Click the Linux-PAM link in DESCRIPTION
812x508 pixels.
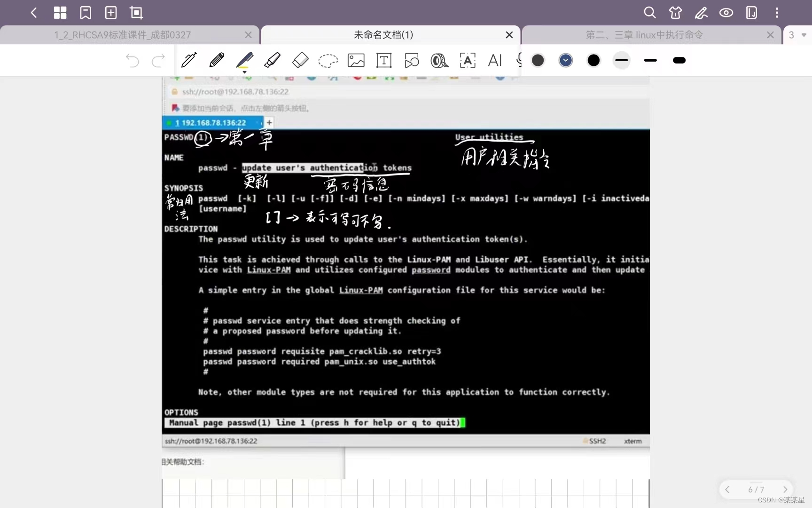point(269,270)
